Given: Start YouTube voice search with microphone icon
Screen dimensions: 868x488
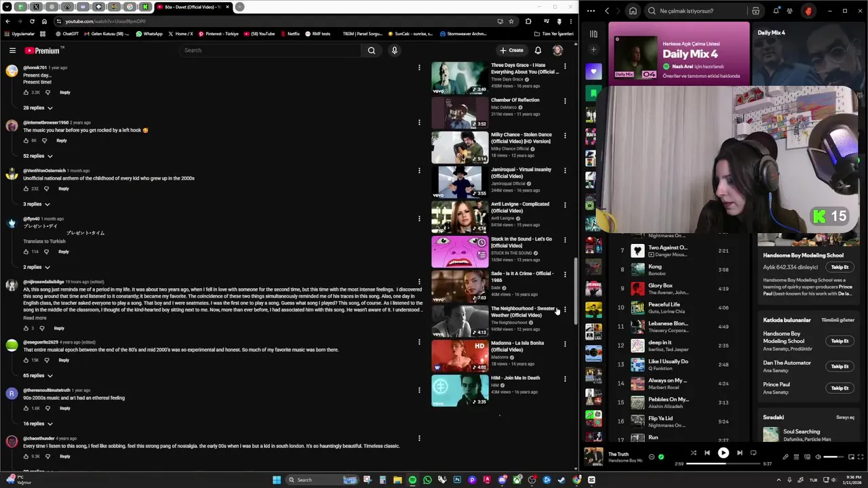Looking at the screenshot, I should [x=394, y=50].
